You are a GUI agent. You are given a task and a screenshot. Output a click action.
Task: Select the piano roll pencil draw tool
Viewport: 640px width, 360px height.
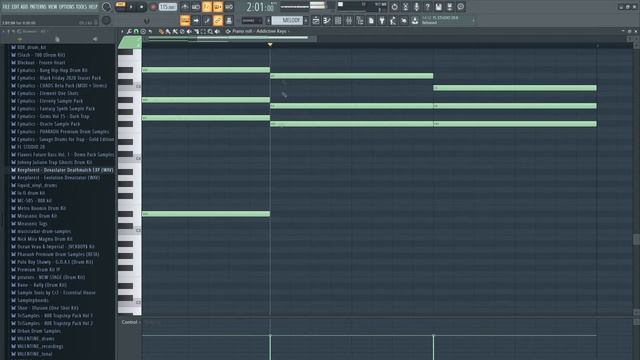click(x=161, y=31)
